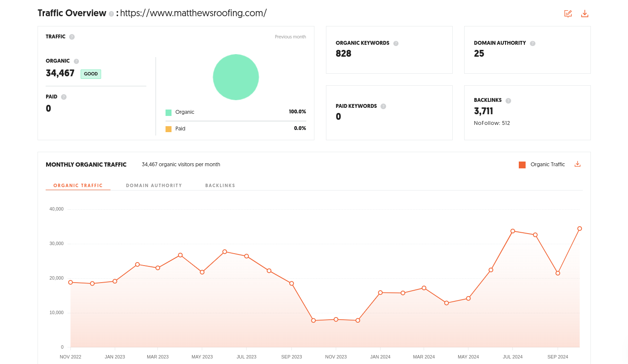Click the MAR 2024 x-axis label
Image resolution: width=628 pixels, height=364 pixels.
424,357
